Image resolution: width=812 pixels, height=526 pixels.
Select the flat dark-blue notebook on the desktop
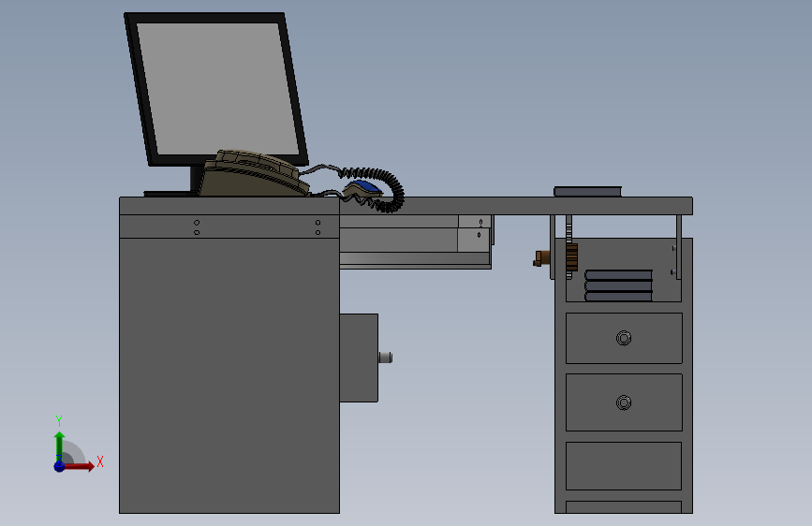click(588, 192)
